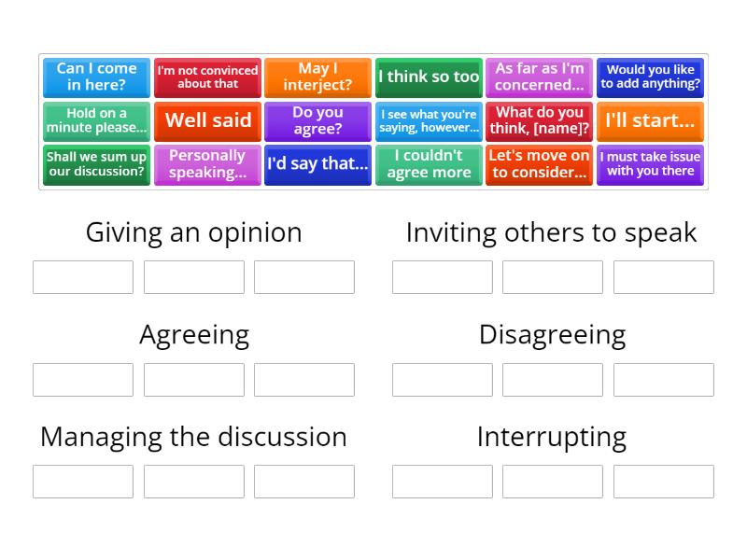
Task: Choose "Would you like to add anything?" tile
Action: click(x=650, y=77)
